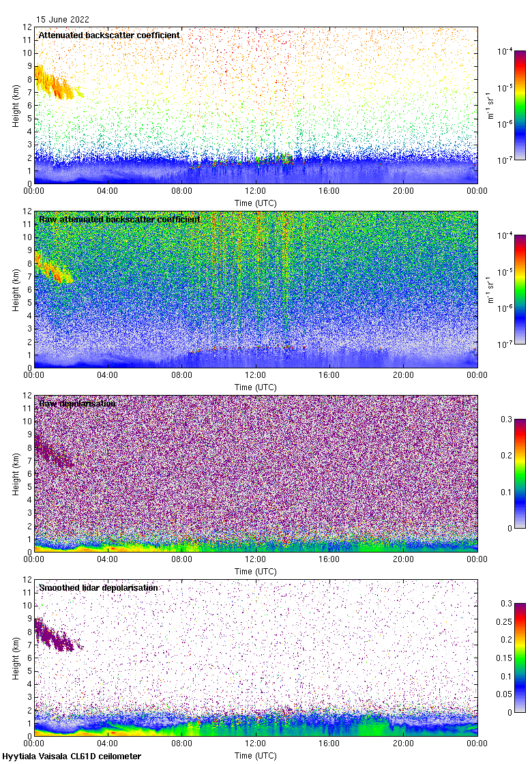532x764 pixels.
Task: Click the "Time (UTC)" label below bottom panel
Action: (256, 755)
